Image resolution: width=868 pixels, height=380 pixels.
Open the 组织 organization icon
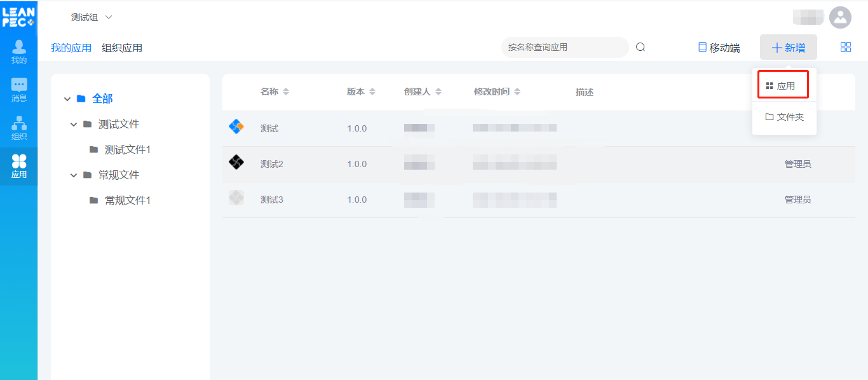19,128
